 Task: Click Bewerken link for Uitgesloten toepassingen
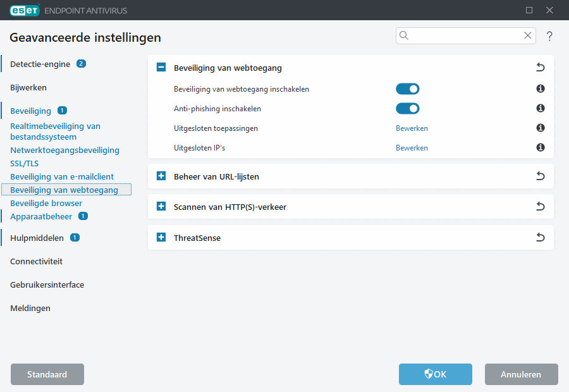412,128
